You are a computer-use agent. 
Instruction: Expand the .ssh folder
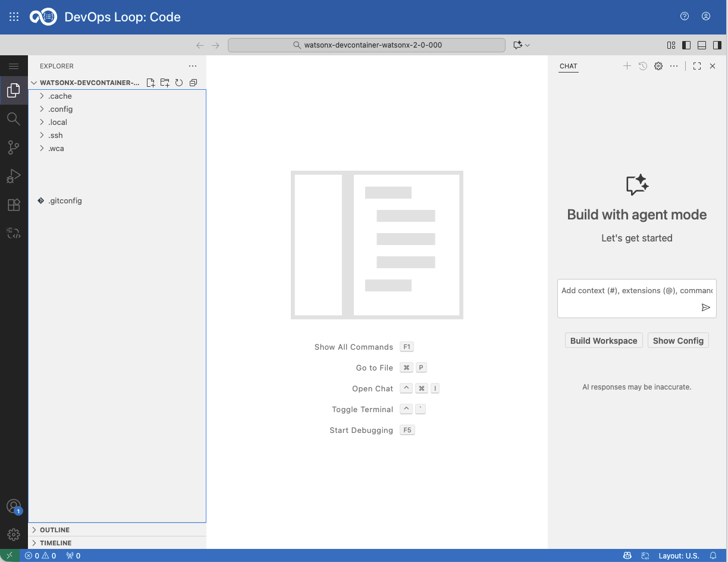coord(40,135)
